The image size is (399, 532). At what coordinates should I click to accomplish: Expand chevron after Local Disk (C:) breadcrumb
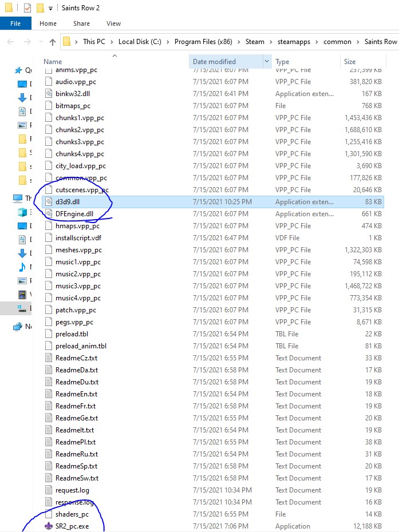coord(168,42)
